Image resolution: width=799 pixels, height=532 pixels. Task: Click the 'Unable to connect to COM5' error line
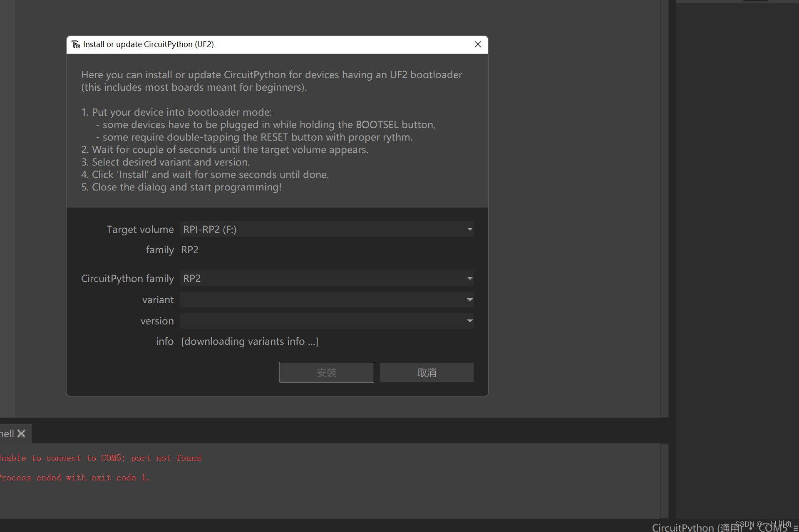[x=100, y=458]
